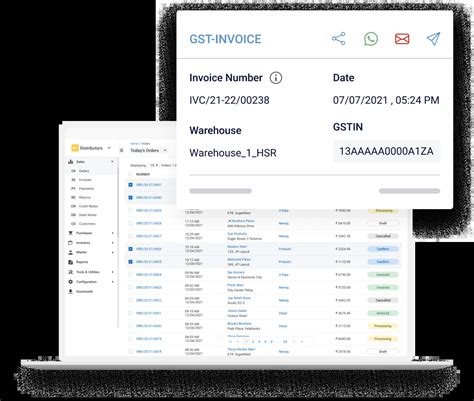Viewport: 474px width, 401px height.
Task: Open the Fresh Mart customer link
Action: 235,285
